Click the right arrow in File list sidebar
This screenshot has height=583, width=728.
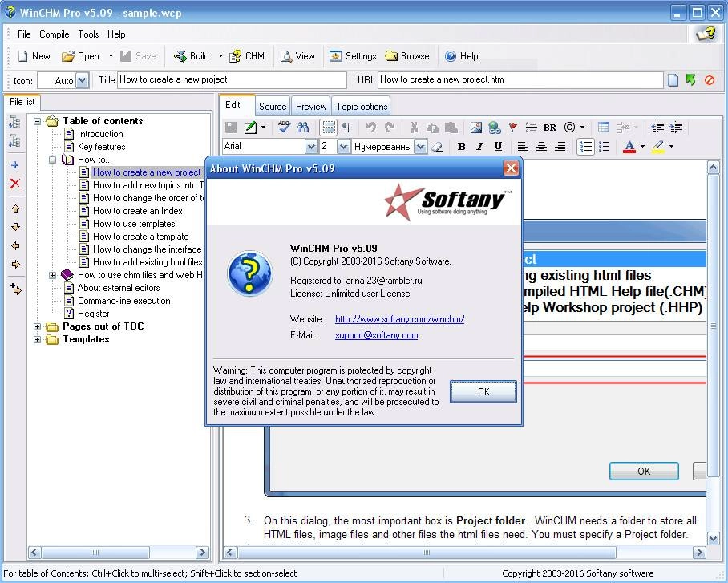pyautogui.click(x=15, y=265)
